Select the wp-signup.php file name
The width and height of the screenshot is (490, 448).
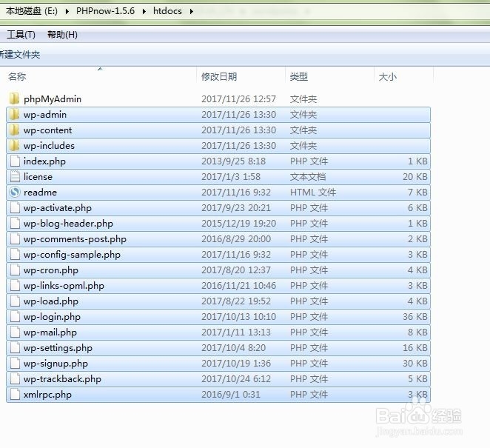pyautogui.click(x=56, y=364)
